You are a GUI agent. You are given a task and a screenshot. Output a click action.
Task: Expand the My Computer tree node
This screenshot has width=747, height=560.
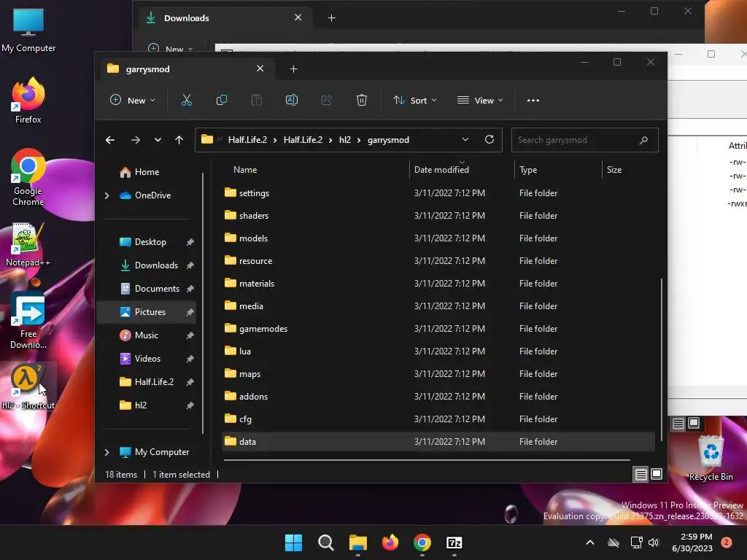(x=107, y=452)
